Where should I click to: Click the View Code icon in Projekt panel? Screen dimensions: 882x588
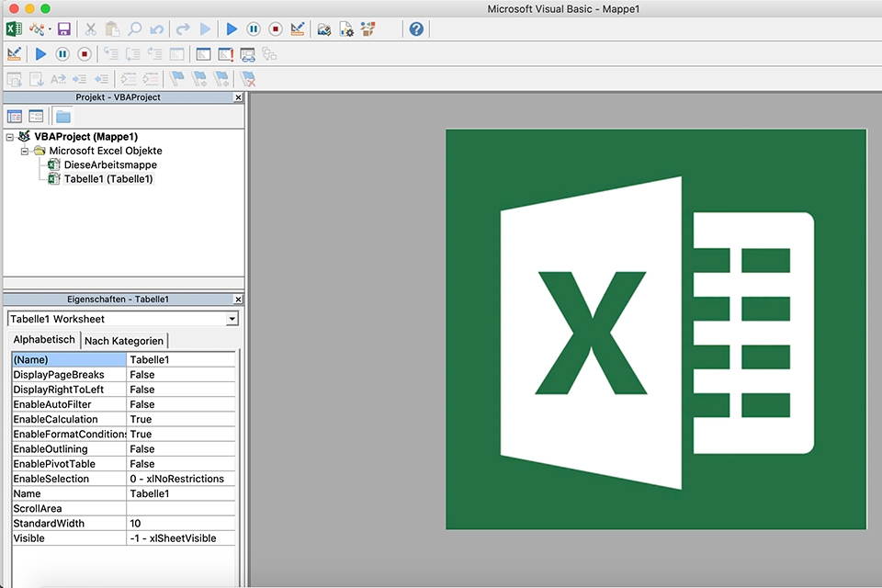click(x=15, y=116)
